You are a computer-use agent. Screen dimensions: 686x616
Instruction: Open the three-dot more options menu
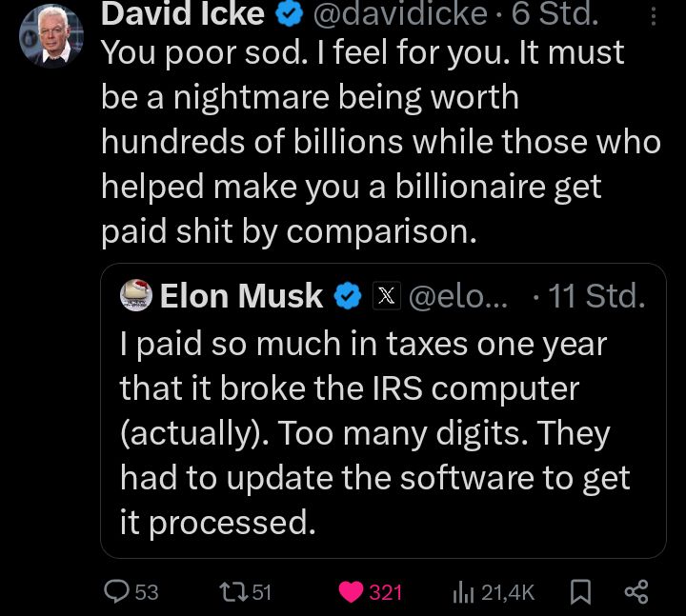[653, 16]
